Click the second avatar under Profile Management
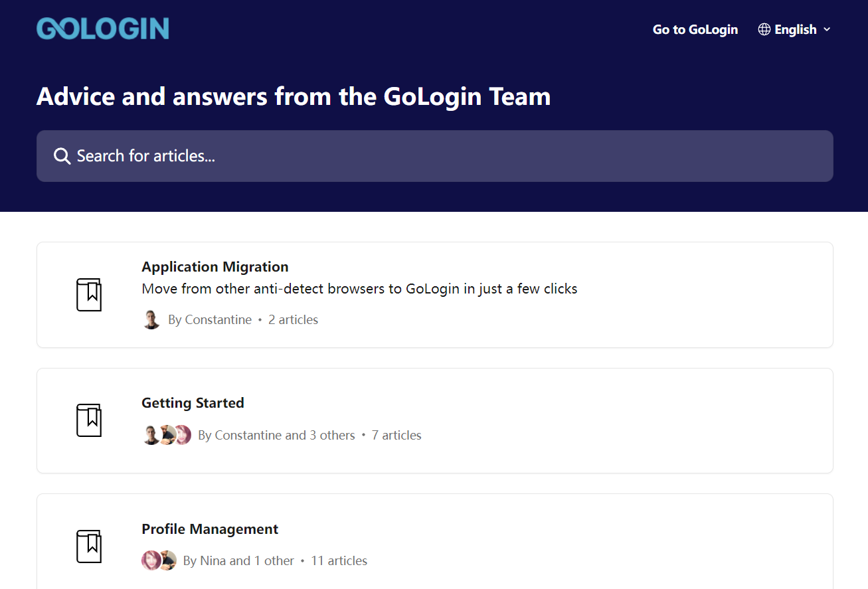Viewport: 868px width, 589px height. (x=167, y=560)
